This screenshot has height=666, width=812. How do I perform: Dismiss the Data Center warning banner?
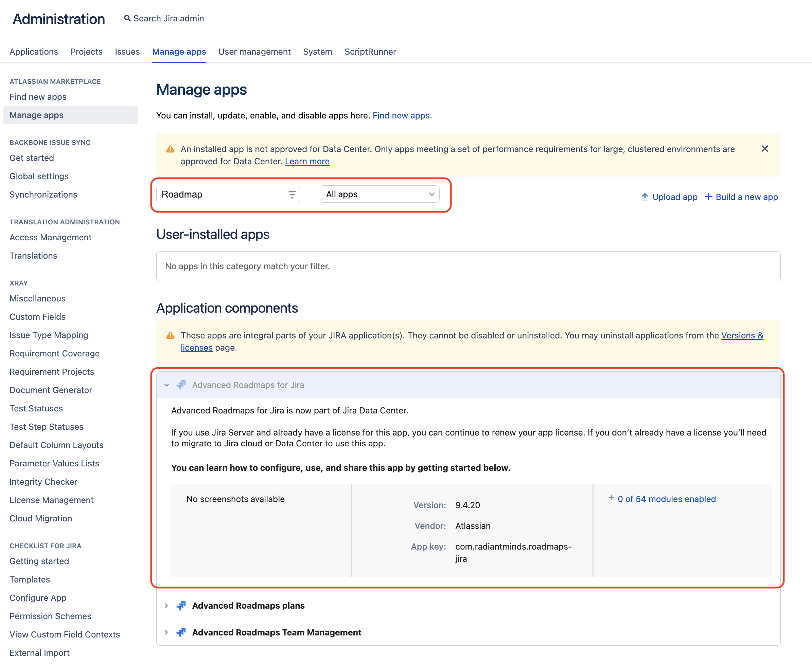(x=764, y=149)
